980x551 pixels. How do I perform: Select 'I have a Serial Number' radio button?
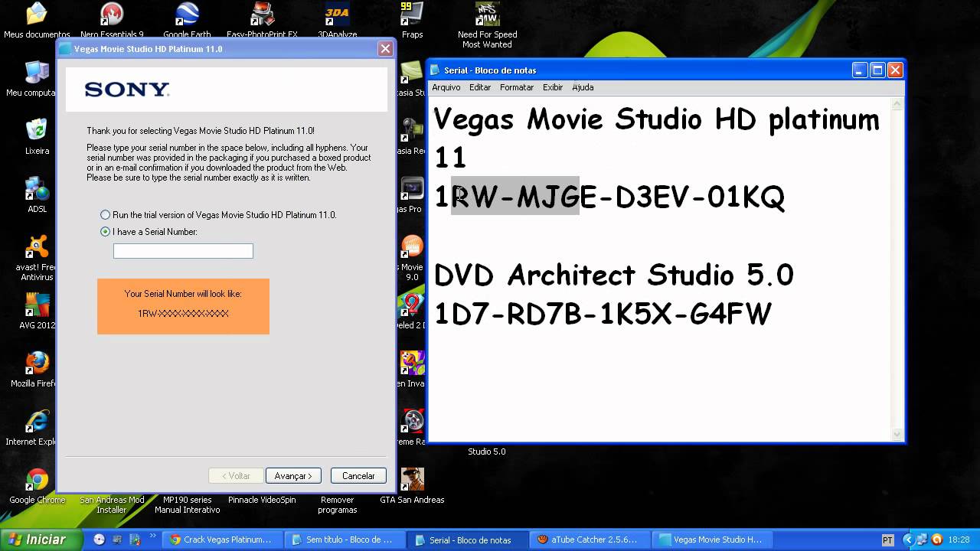pyautogui.click(x=106, y=232)
